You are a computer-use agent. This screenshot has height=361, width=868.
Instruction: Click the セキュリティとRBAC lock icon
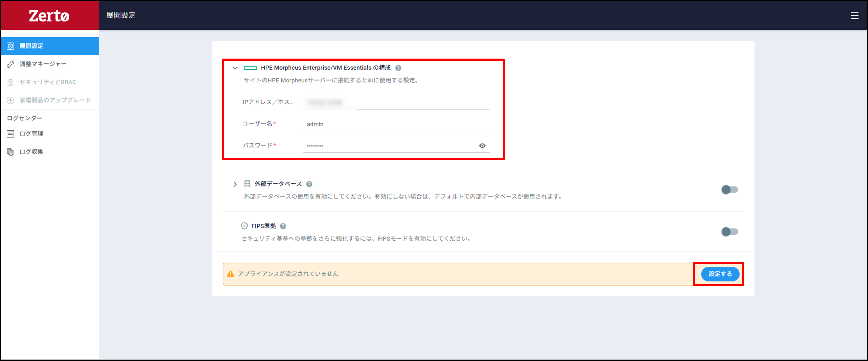(10, 82)
